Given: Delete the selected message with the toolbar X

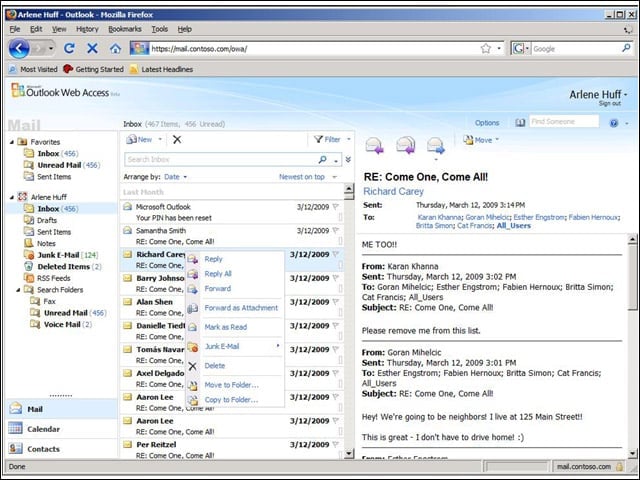Looking at the screenshot, I should click(177, 140).
